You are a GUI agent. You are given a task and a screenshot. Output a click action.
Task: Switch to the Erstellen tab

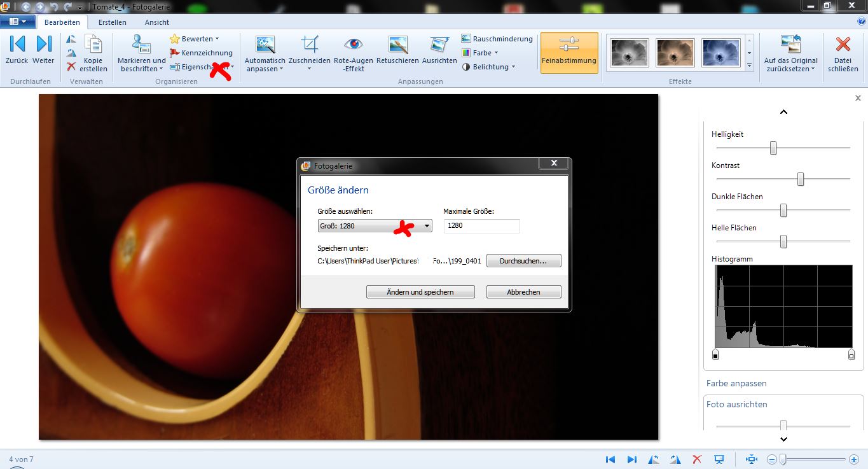112,22
